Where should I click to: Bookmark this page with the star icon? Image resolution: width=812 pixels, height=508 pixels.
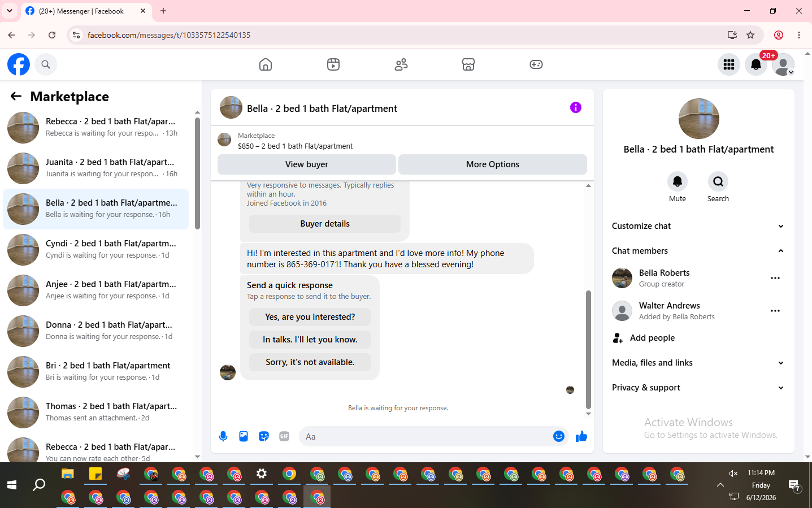click(750, 35)
